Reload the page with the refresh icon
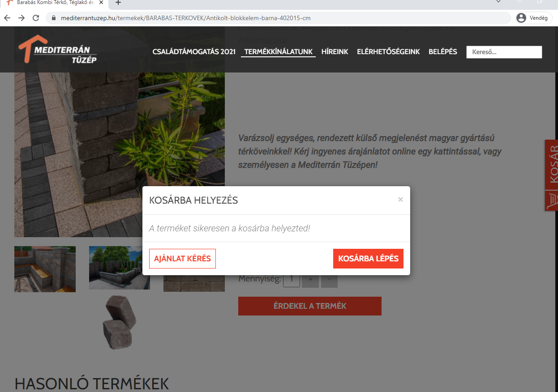 (36, 18)
